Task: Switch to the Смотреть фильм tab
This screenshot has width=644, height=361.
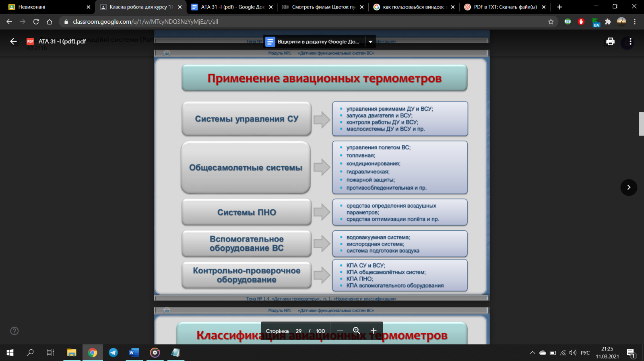Action: (x=324, y=7)
